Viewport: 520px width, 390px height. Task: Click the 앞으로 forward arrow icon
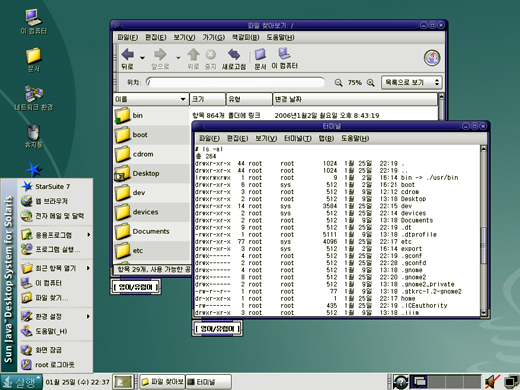pyautogui.click(x=160, y=54)
